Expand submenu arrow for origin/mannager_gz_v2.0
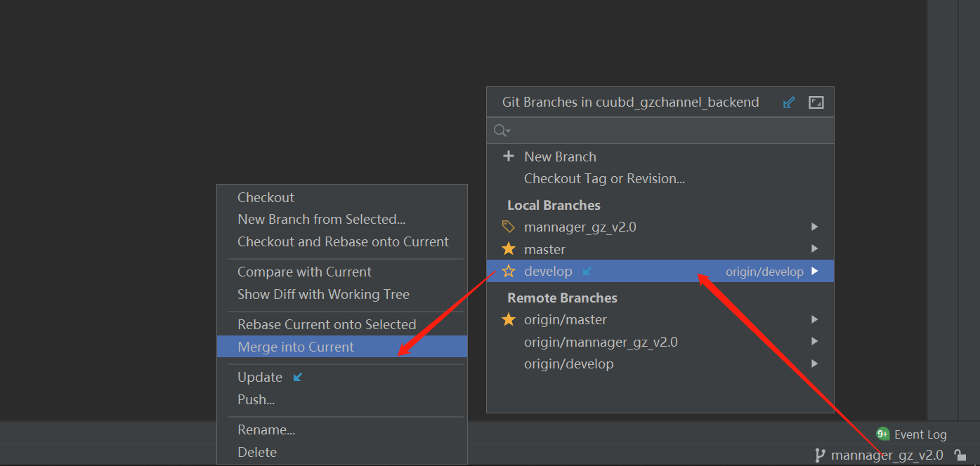 814,342
